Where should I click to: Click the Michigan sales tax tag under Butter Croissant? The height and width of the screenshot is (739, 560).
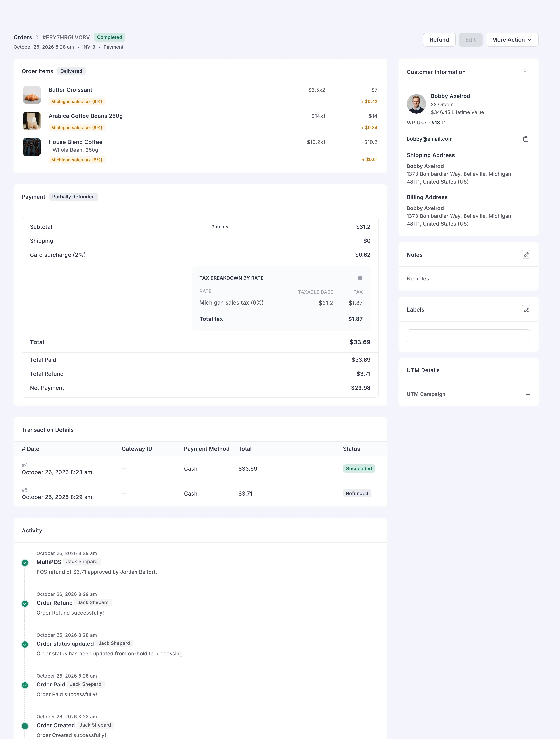(77, 102)
